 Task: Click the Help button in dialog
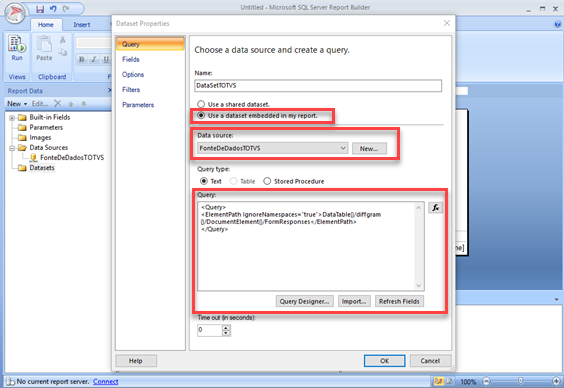click(136, 361)
